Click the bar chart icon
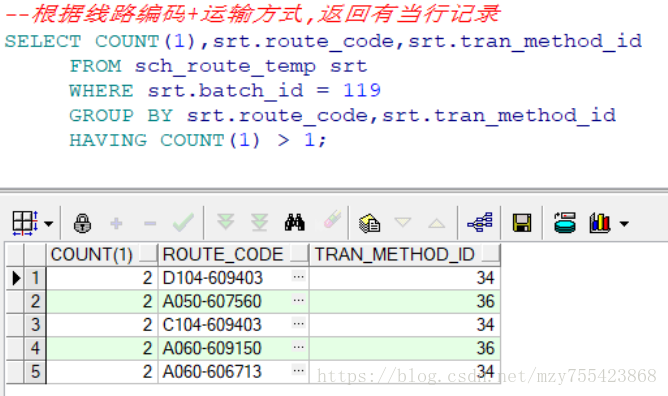Viewport: 668px width, 396px height. point(600,223)
